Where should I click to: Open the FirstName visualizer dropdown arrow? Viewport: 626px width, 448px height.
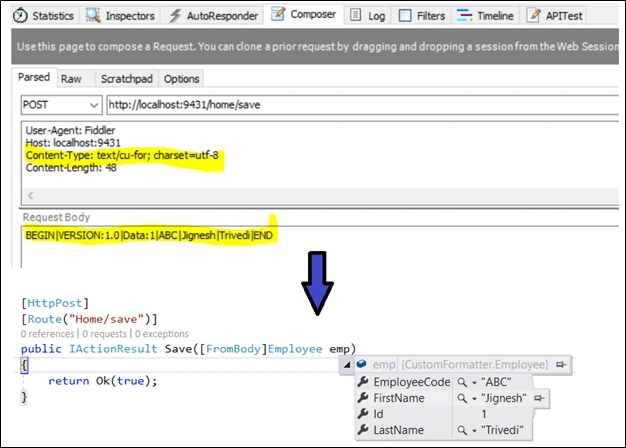[x=474, y=398]
